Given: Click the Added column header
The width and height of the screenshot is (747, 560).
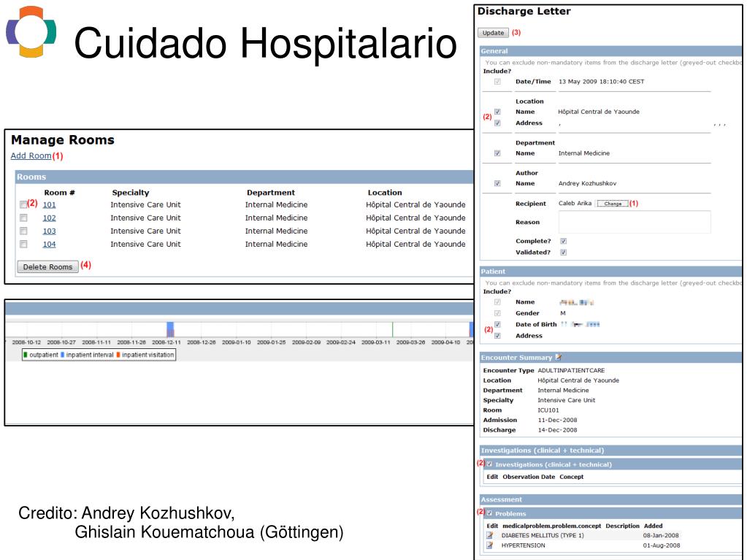Looking at the screenshot, I should [653, 526].
